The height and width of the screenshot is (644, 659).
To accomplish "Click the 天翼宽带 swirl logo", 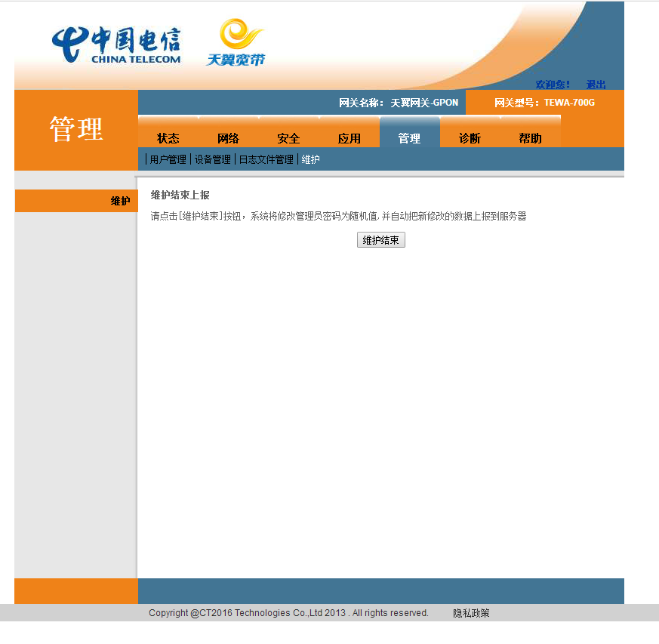I will point(236,43).
